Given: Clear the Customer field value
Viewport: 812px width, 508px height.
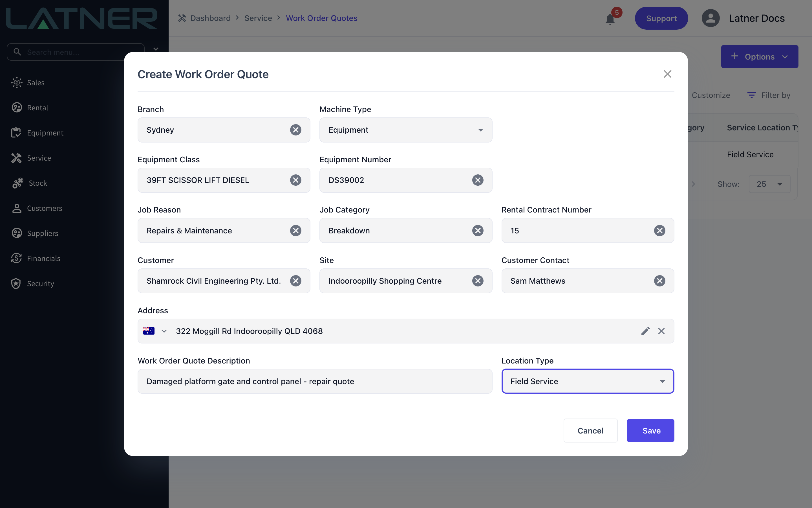Looking at the screenshot, I should 295,281.
